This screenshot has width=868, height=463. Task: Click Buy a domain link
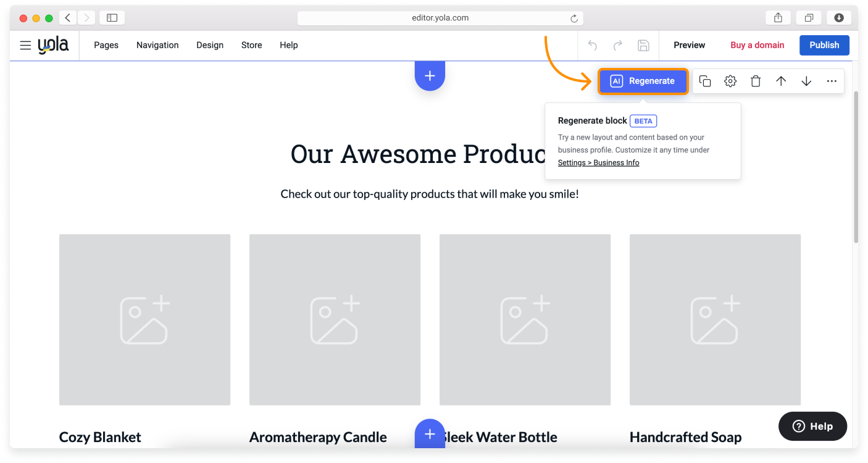pyautogui.click(x=757, y=45)
